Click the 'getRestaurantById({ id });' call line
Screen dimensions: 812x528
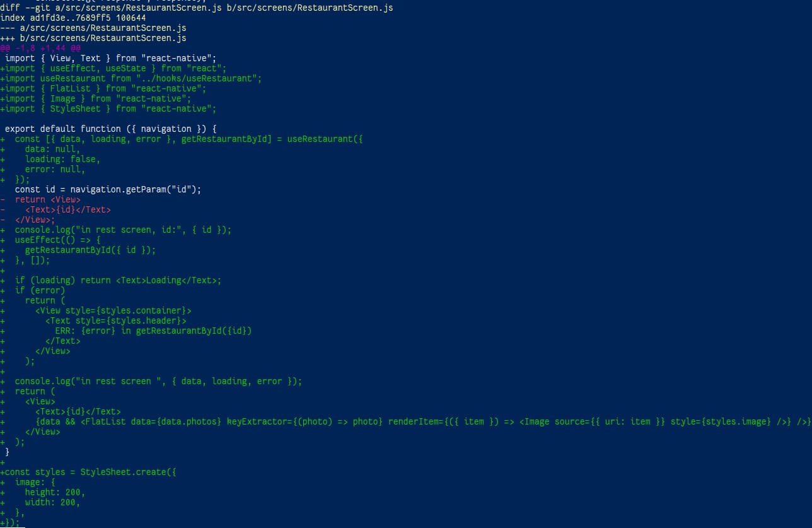coord(91,250)
